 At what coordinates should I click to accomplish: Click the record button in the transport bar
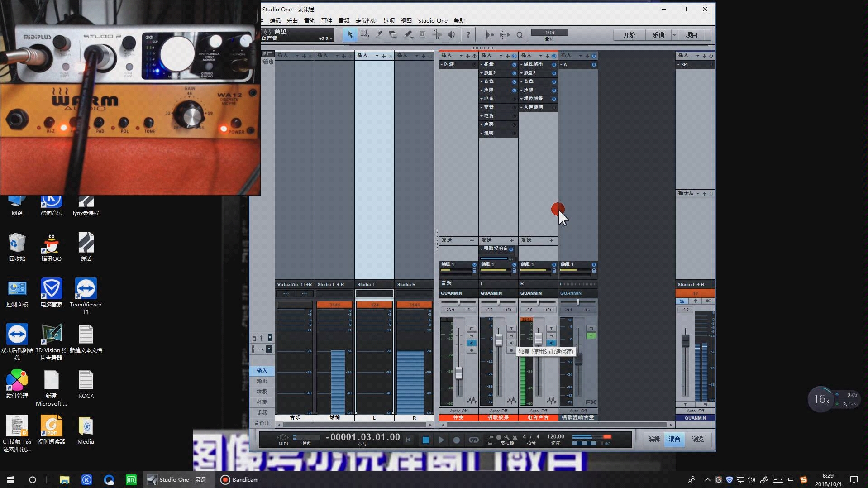(x=457, y=439)
